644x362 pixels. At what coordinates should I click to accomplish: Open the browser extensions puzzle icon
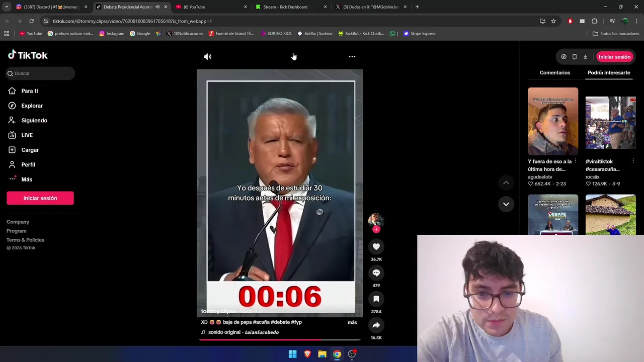click(x=595, y=21)
